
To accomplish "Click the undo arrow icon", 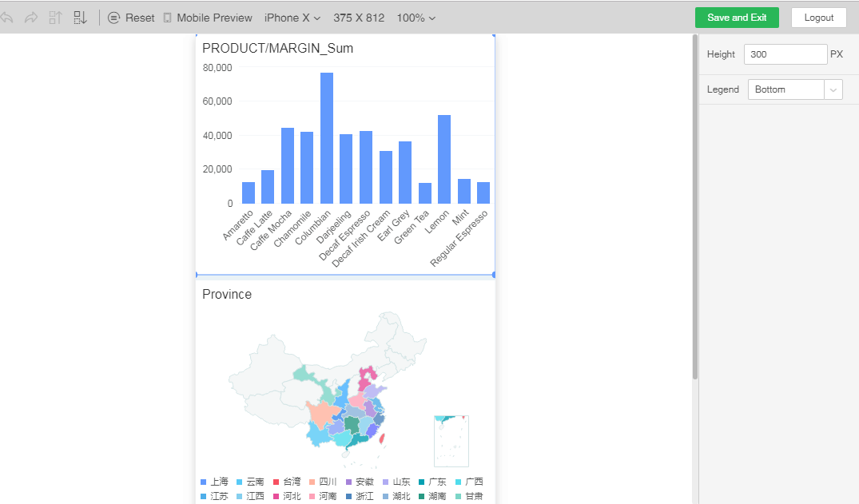I will [x=6, y=18].
